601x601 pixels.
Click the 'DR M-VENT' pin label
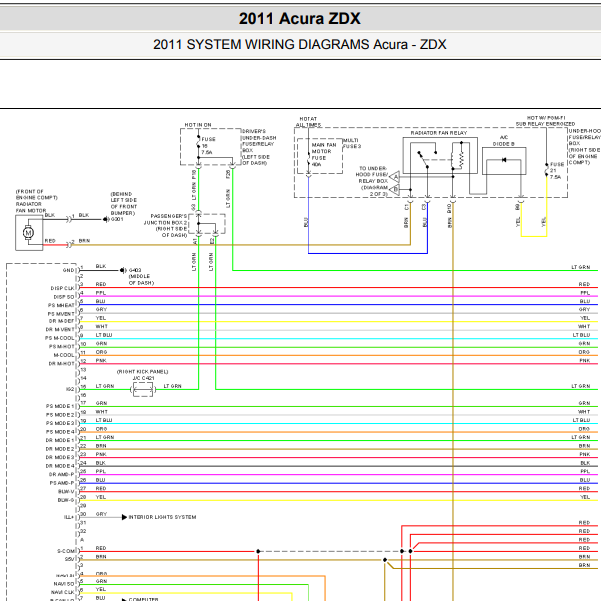coord(60,330)
